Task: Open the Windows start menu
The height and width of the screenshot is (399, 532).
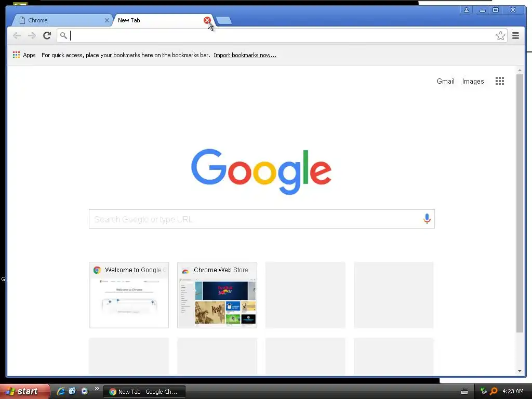Action: click(x=24, y=391)
